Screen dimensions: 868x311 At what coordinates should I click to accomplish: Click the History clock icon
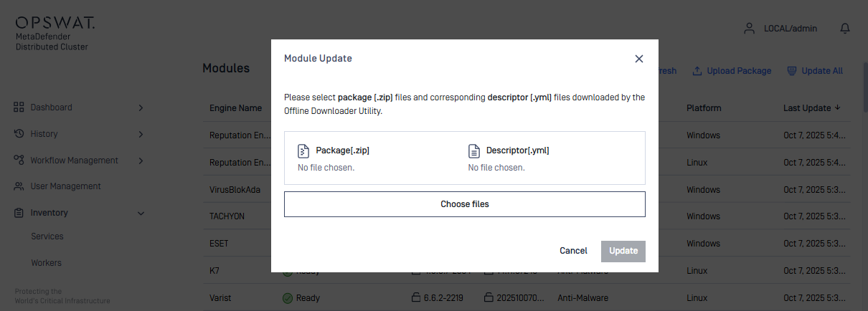click(19, 134)
